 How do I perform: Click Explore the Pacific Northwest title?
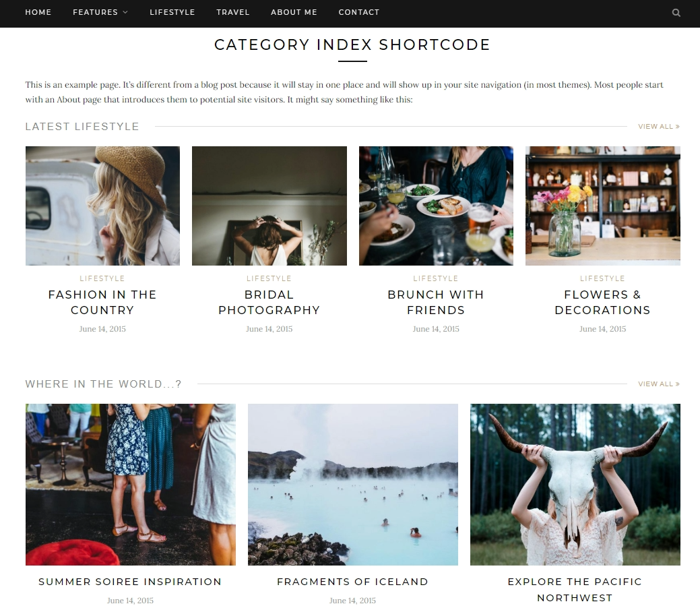click(575, 590)
